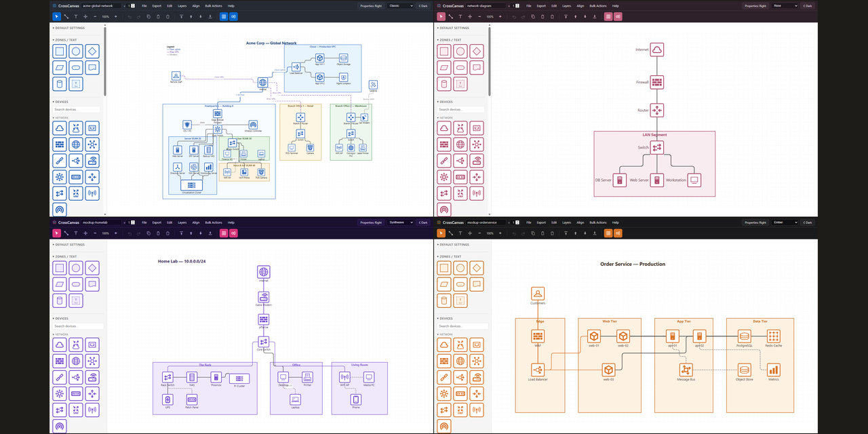Open the Synthwave theme dropdown
This screenshot has width=868, height=434.
coord(400,222)
